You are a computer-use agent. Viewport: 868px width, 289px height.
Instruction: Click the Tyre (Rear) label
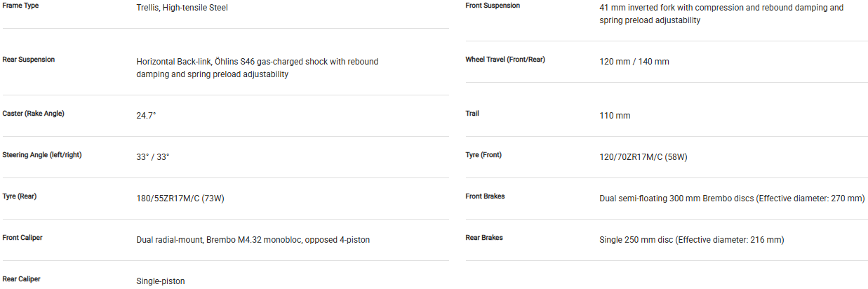click(20, 196)
